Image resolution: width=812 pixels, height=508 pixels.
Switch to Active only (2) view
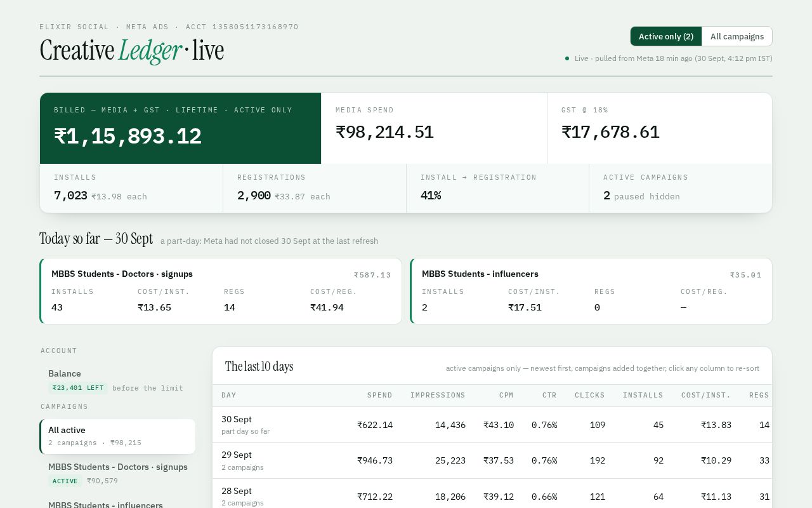tap(666, 36)
